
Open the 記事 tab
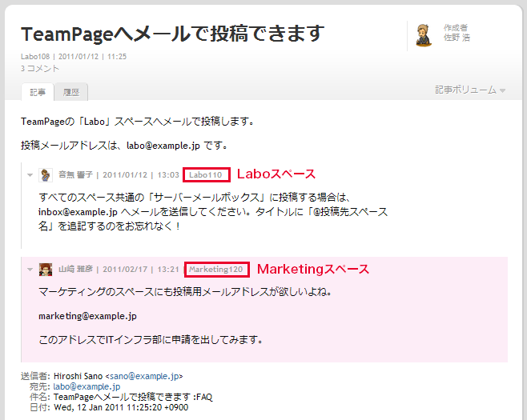click(38, 92)
